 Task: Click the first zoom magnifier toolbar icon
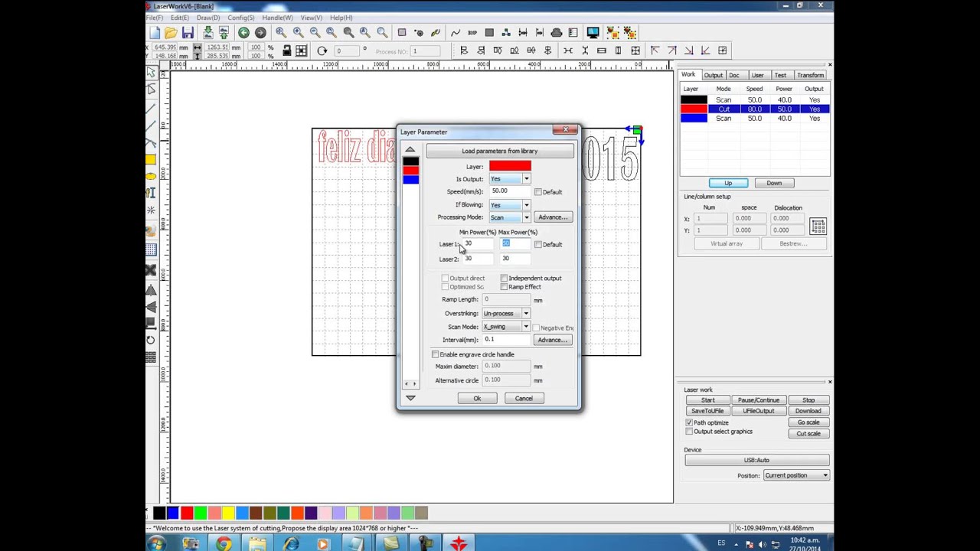pos(281,33)
